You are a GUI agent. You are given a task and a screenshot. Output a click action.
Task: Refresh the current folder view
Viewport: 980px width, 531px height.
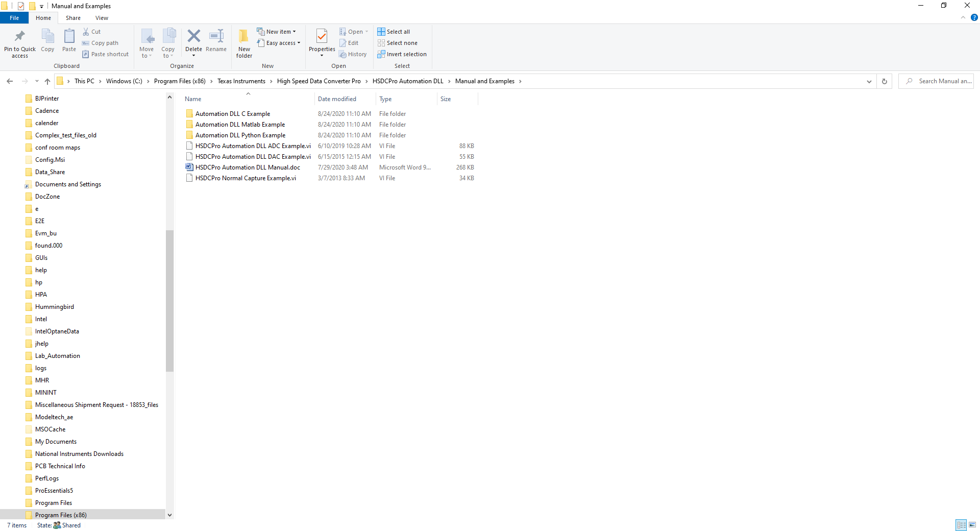point(885,81)
